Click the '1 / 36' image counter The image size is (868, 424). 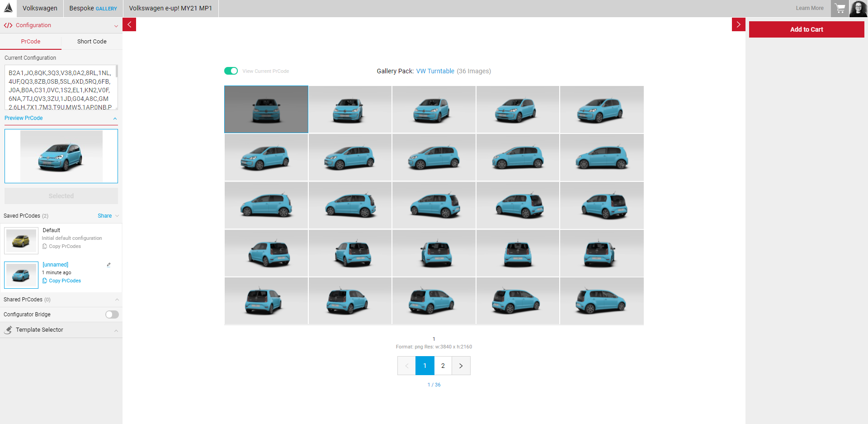point(434,385)
